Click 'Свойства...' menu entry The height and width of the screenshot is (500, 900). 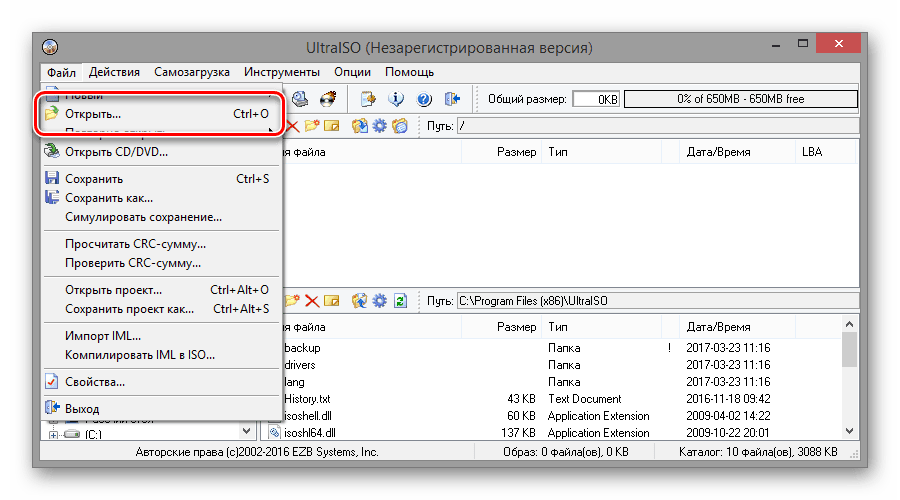(x=95, y=382)
